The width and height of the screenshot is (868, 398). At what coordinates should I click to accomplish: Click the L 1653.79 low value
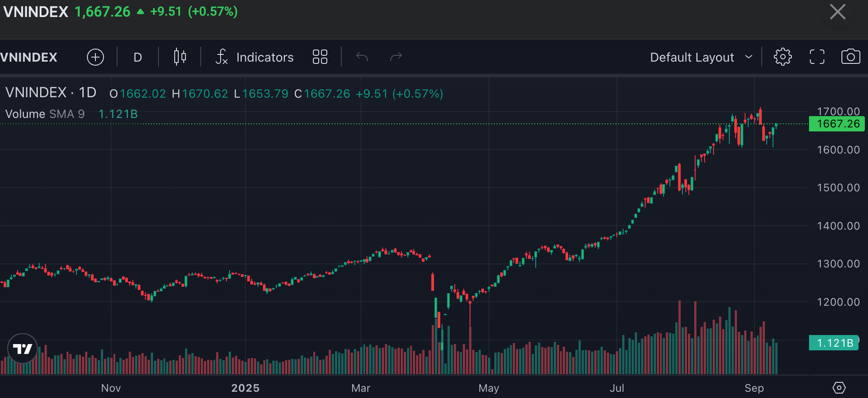point(261,94)
